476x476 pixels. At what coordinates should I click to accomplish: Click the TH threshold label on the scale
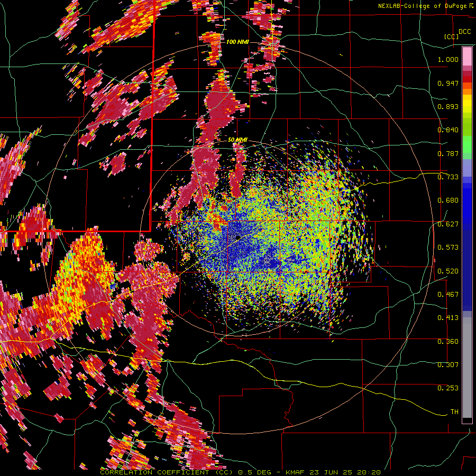(x=454, y=412)
